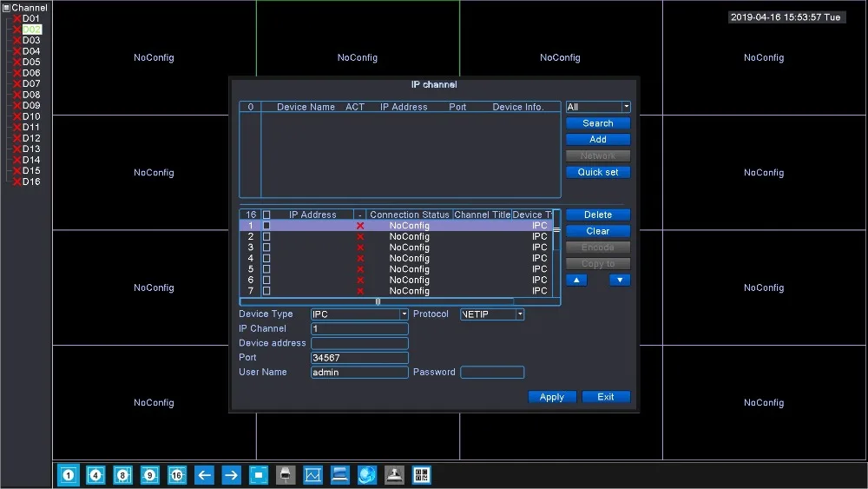The height and width of the screenshot is (489, 868).
Task: Switch to 8-view layout icon
Action: [122, 475]
